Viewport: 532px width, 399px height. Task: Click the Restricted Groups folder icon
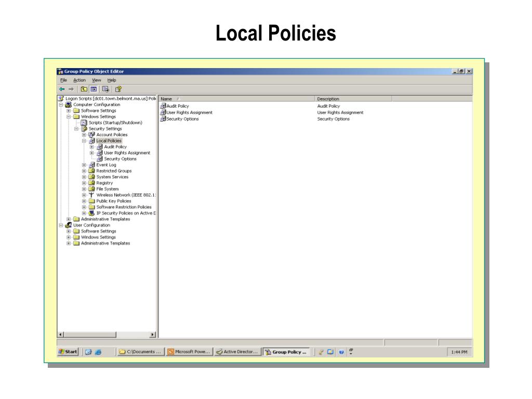coord(91,170)
